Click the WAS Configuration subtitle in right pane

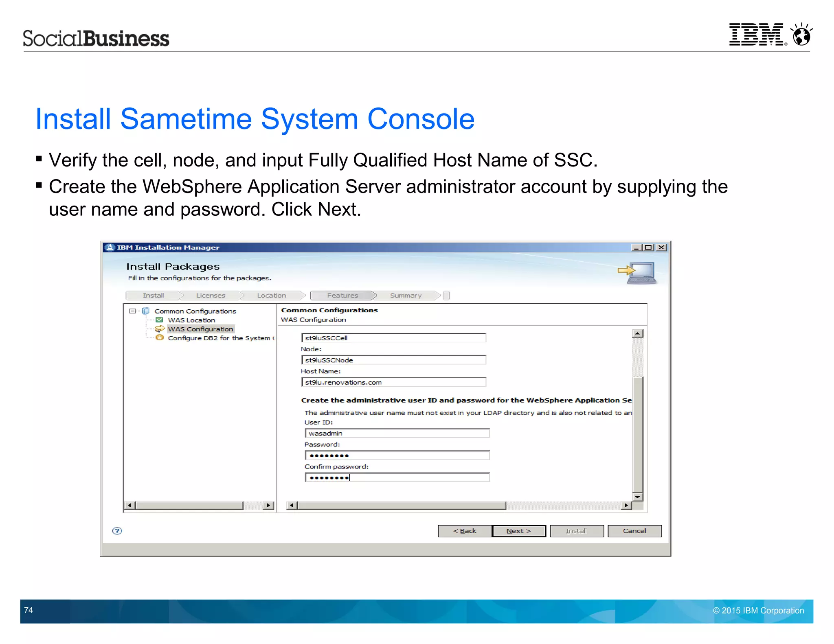pyautogui.click(x=314, y=320)
